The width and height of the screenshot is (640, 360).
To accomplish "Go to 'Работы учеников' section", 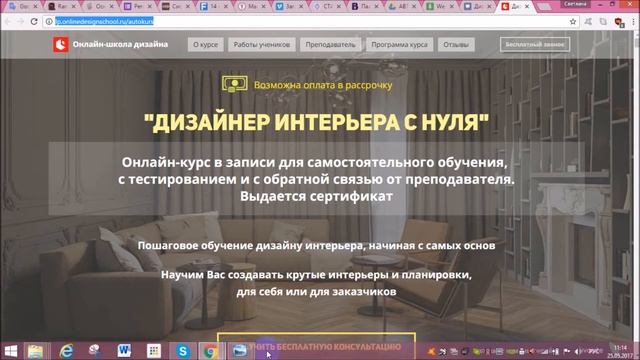I will tap(262, 44).
